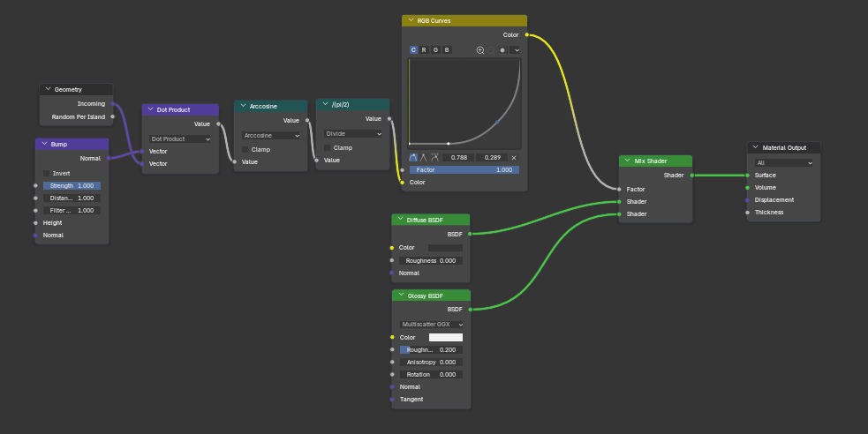This screenshot has height=434, width=868.
Task: Select the Arccosine node header title
Action: pos(263,106)
